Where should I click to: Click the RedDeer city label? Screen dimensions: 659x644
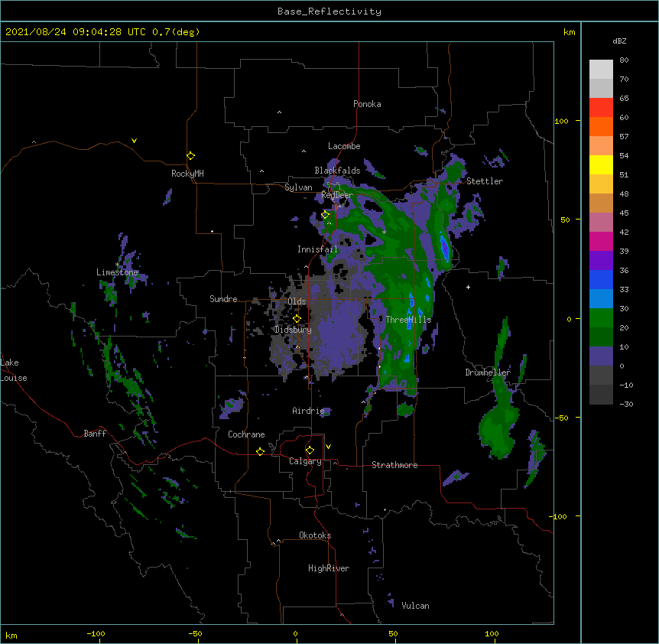click(x=337, y=195)
